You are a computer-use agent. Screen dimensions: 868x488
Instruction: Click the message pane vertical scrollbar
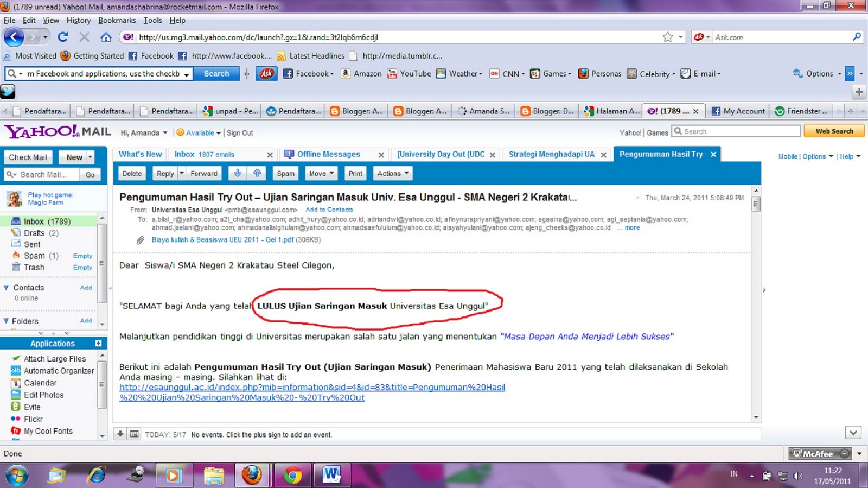point(756,304)
